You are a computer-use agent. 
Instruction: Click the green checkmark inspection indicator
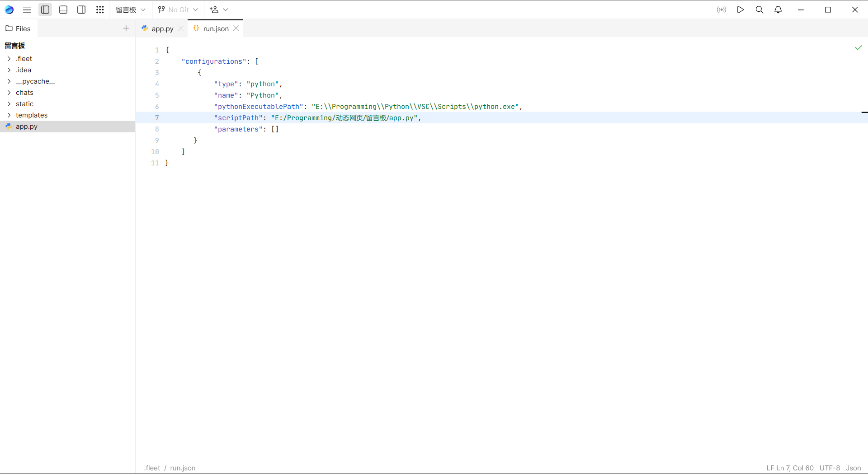[858, 47]
